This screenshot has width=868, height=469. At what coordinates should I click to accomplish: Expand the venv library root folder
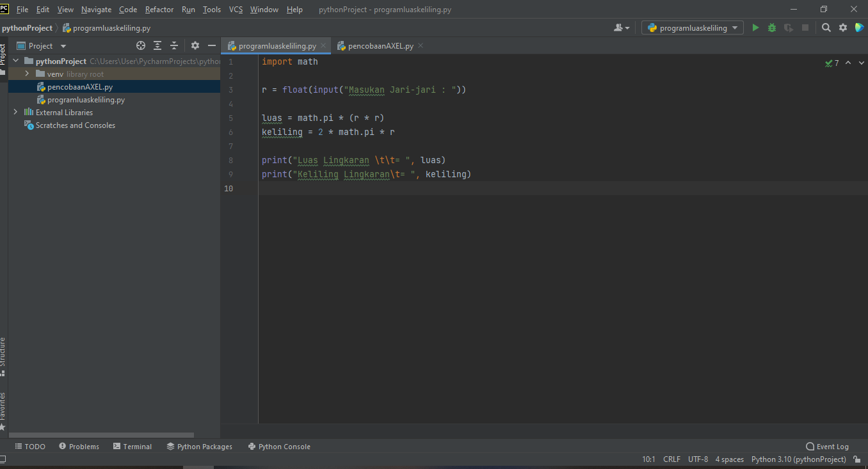click(26, 74)
